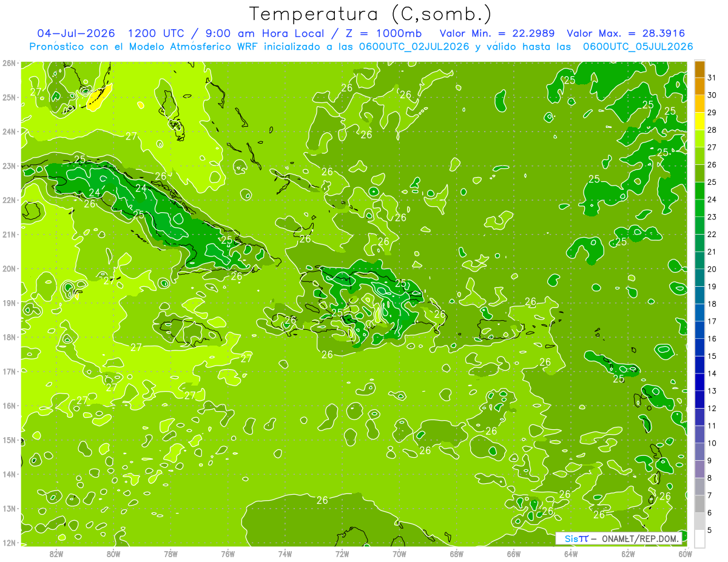Click the color scale swatch between 24 and 25
The height and width of the screenshot is (562, 728).
click(x=699, y=191)
